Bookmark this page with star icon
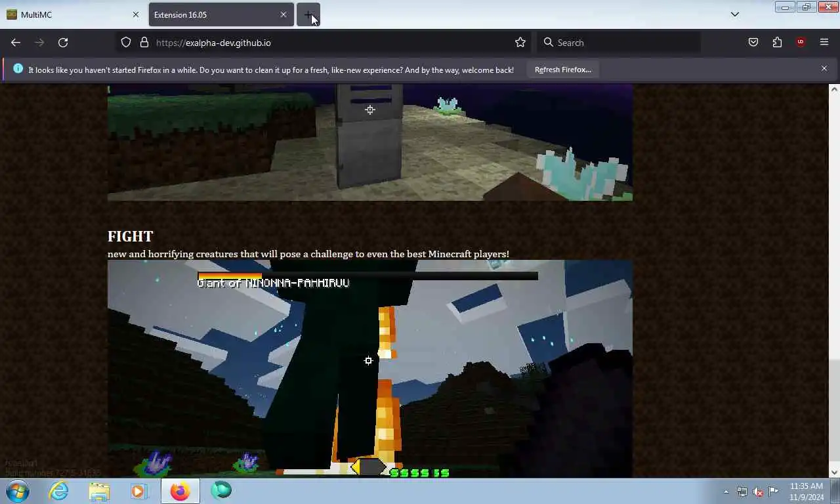The width and height of the screenshot is (840, 504). pyautogui.click(x=520, y=43)
